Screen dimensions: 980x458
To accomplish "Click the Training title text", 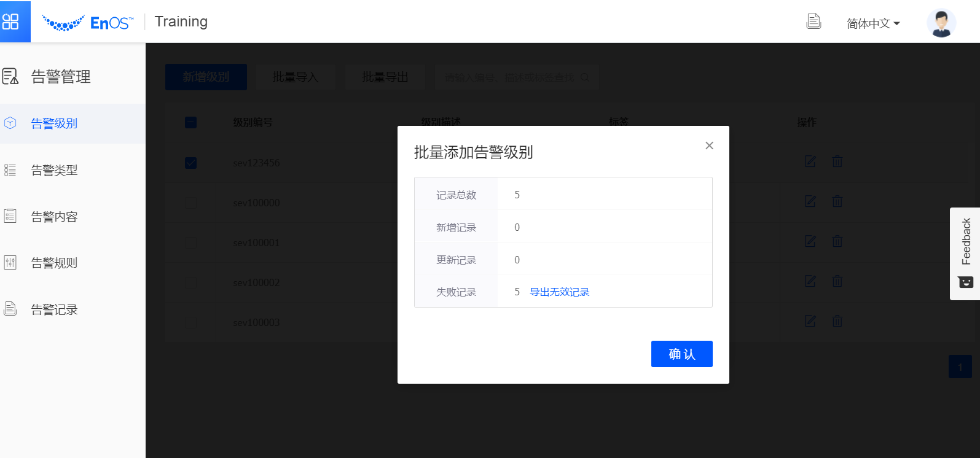I will [x=181, y=21].
